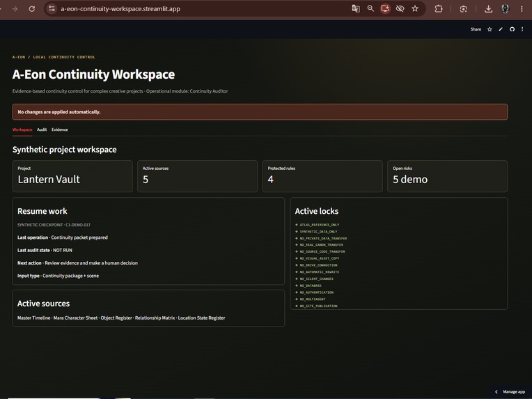
Task: Click the 'Resume work' heading
Action: click(x=42, y=211)
